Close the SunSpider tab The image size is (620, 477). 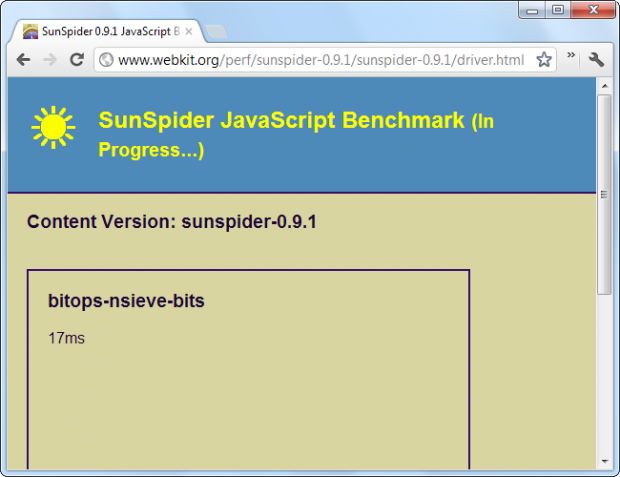point(189,32)
